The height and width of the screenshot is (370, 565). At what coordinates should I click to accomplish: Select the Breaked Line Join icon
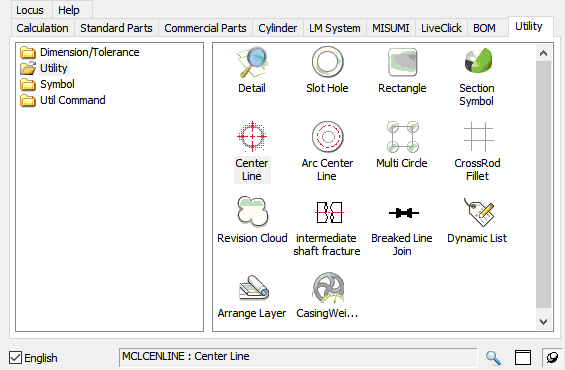[x=404, y=213]
